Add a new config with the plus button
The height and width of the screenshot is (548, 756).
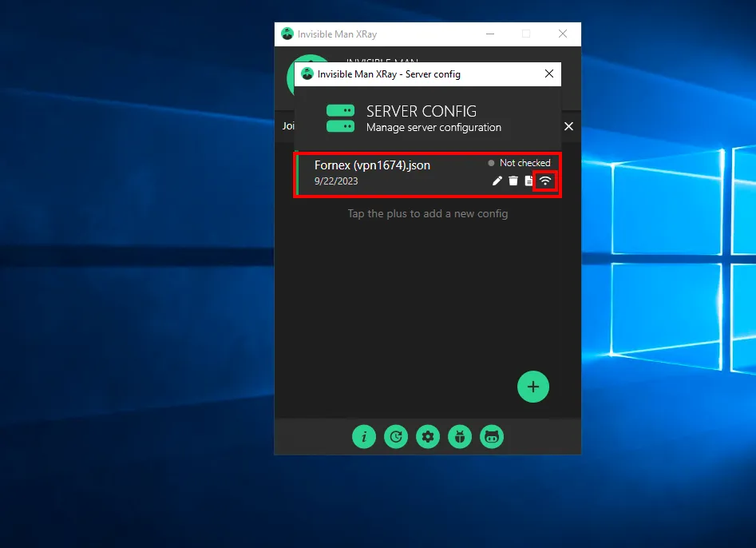coord(533,387)
